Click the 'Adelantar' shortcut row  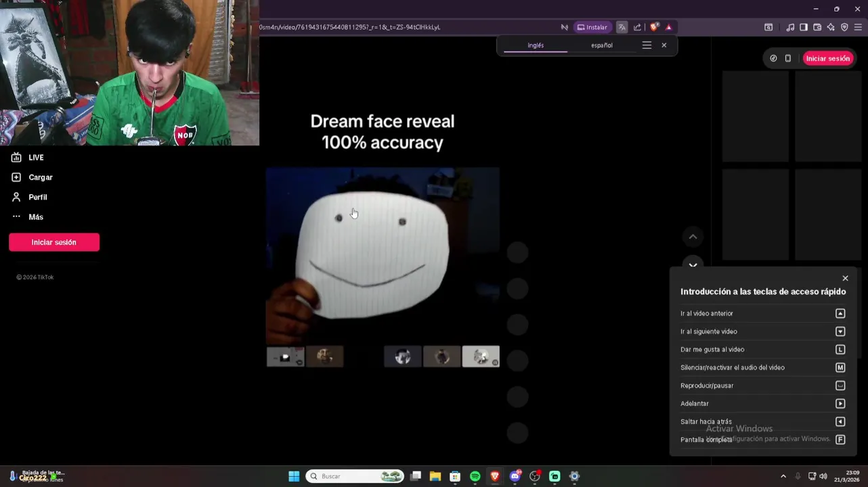coord(763,404)
